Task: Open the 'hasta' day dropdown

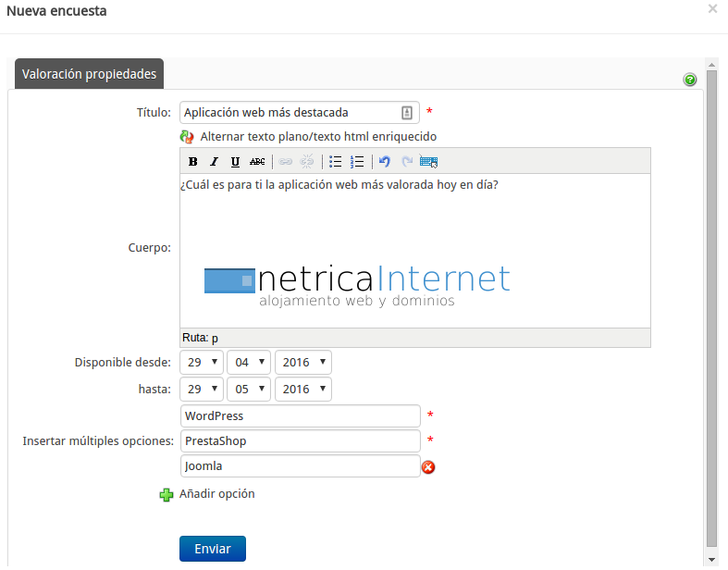Action: 202,390
